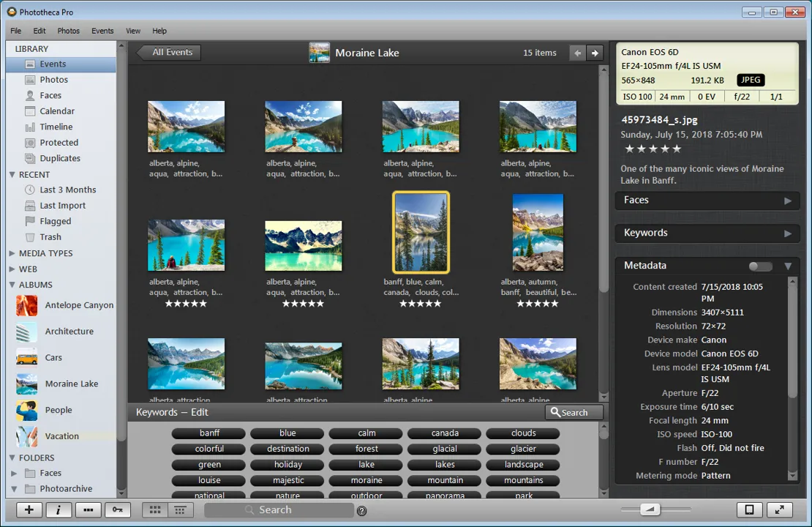This screenshot has height=527, width=812.
Task: Collapse the Photoarchive folder
Action: point(14,489)
